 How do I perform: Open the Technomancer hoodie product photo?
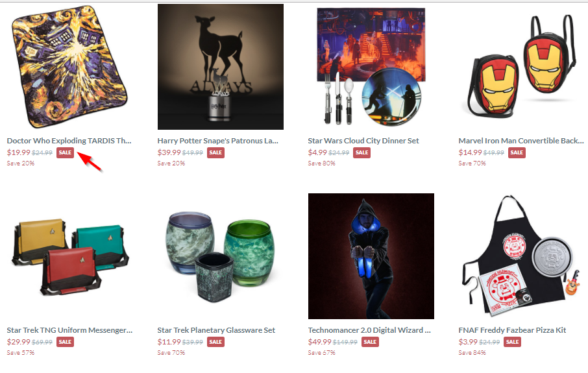(371, 256)
